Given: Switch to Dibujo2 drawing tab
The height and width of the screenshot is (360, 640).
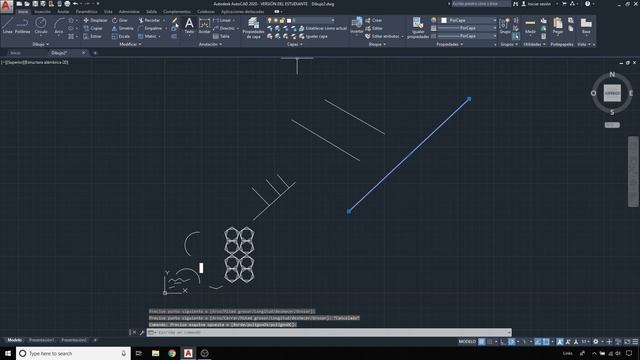Looking at the screenshot, I should 59,53.
